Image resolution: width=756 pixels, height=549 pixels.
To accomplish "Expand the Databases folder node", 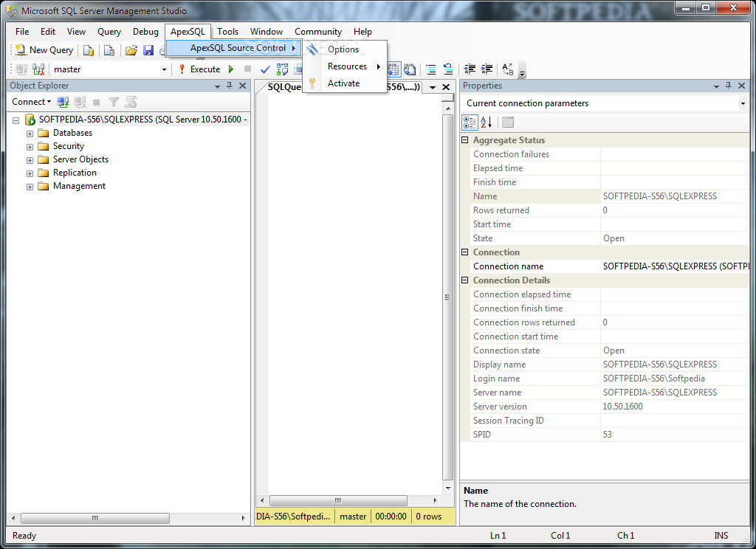I will 30,134.
